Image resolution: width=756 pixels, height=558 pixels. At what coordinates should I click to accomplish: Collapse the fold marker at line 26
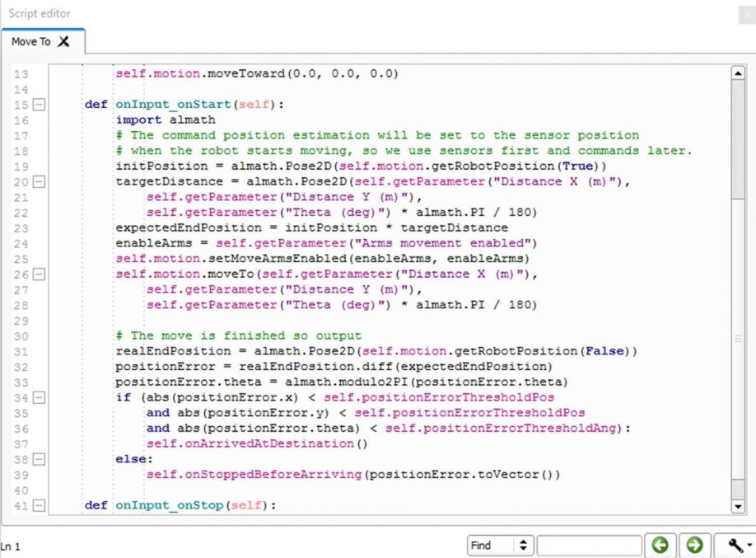point(39,274)
